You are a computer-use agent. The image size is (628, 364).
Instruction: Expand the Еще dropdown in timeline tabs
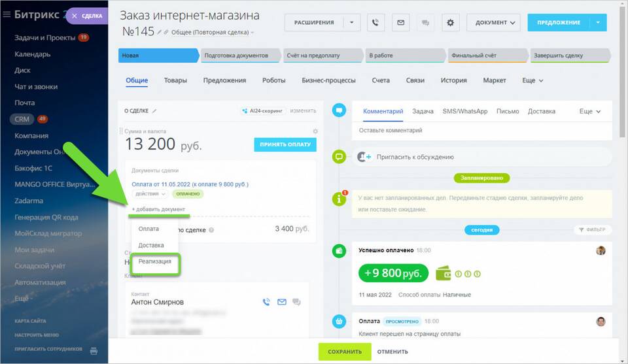tap(589, 112)
